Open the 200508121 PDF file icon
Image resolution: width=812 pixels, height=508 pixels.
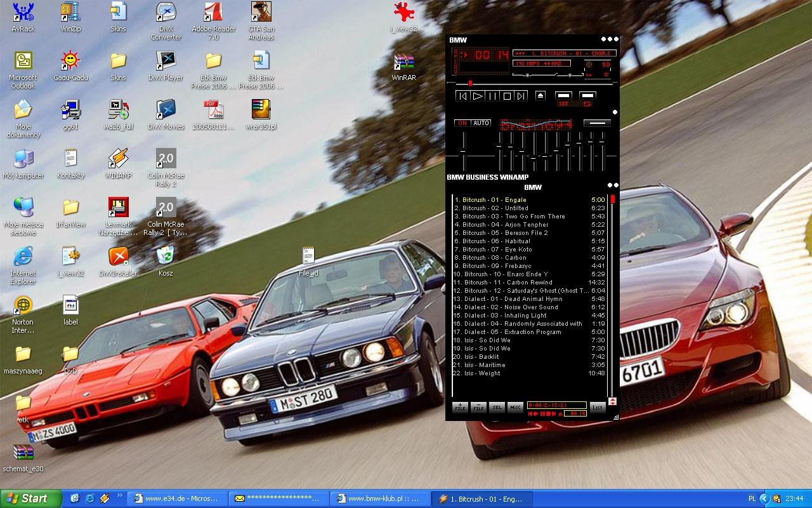214,115
